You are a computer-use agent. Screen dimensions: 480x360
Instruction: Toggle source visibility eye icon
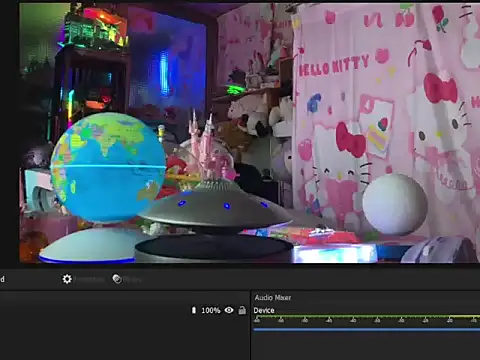point(229,310)
